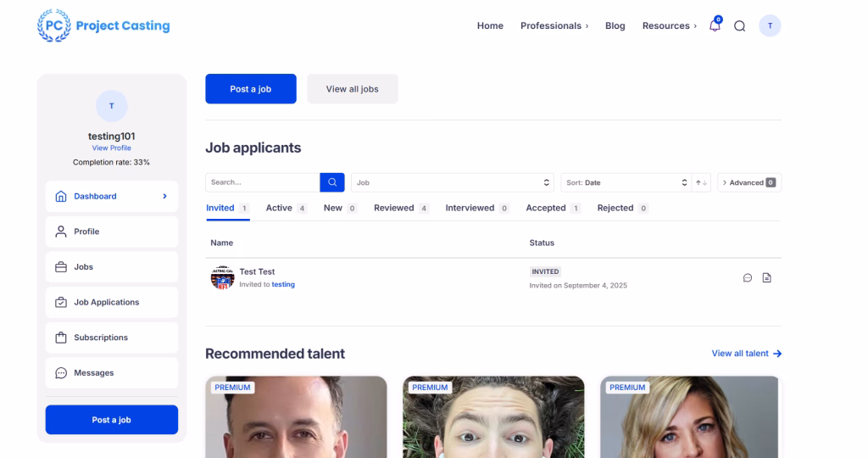Click 'Completion rate: 33%' text
The width and height of the screenshot is (868, 458).
tap(111, 162)
